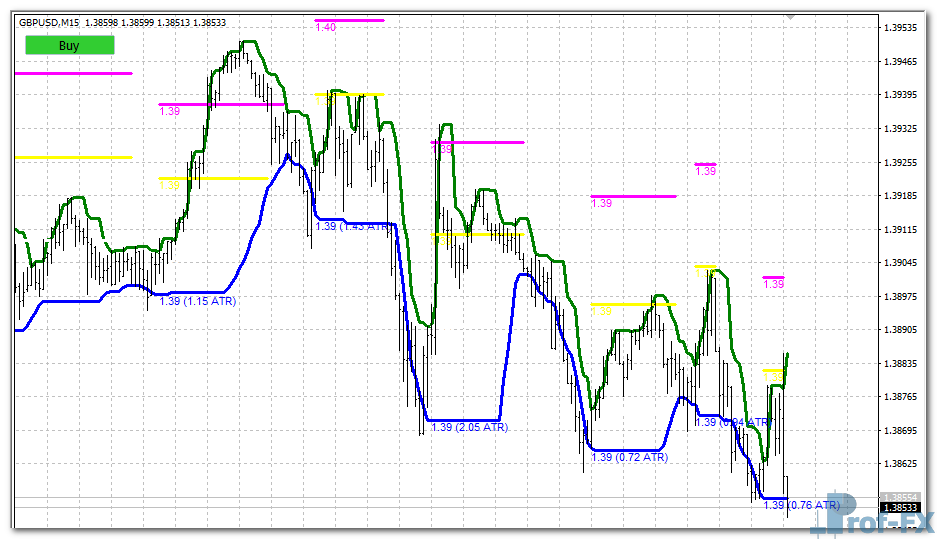Click the current price tag 1.38533

click(901, 508)
